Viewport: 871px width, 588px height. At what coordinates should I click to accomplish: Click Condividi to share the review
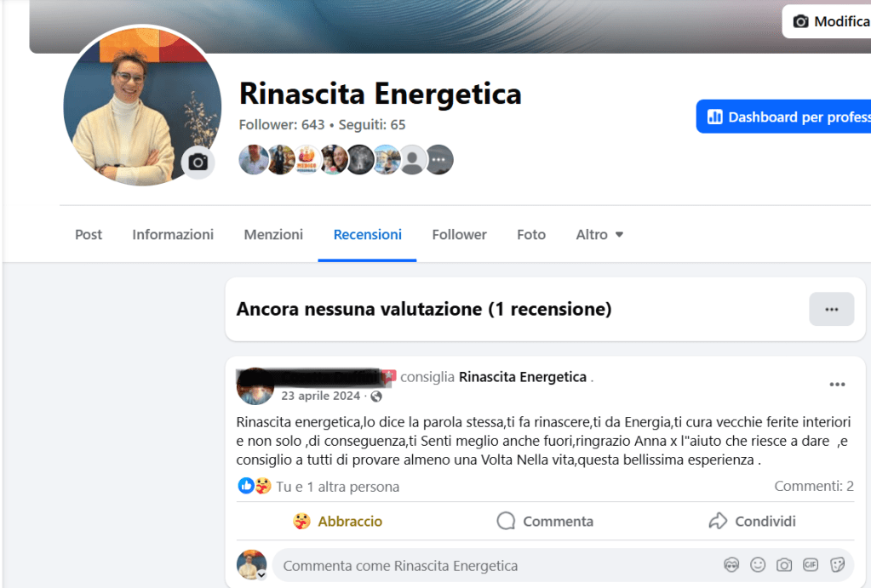[x=752, y=522]
